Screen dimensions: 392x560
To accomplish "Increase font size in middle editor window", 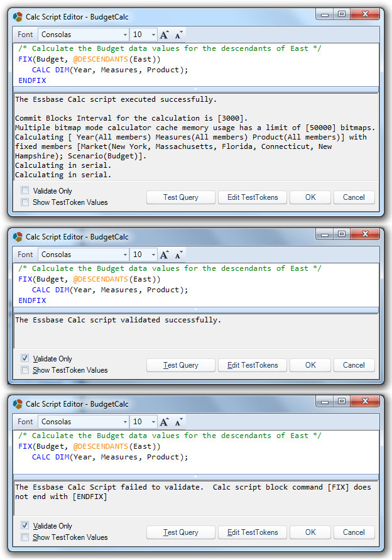I will point(164,255).
